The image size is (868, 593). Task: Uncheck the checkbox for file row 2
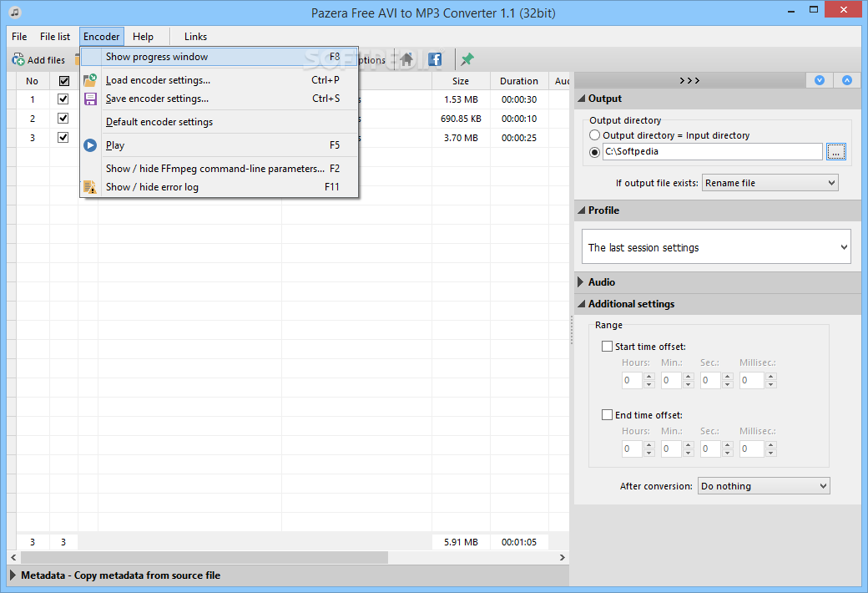[x=63, y=119]
